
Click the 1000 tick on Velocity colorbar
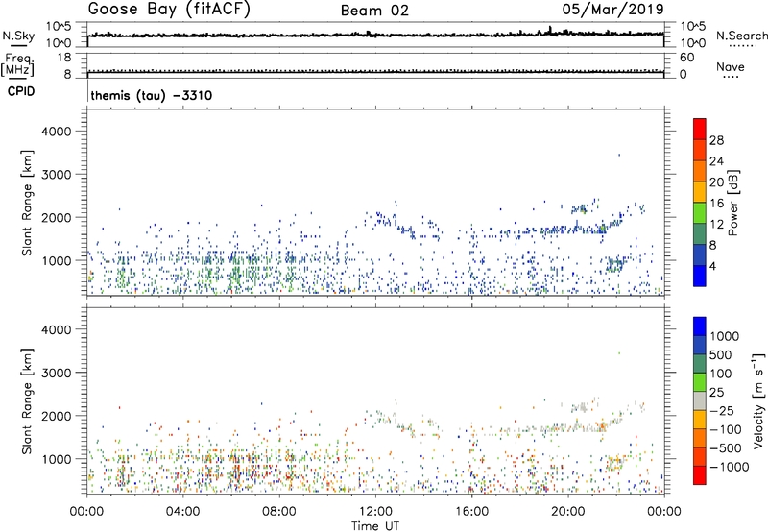click(725, 336)
